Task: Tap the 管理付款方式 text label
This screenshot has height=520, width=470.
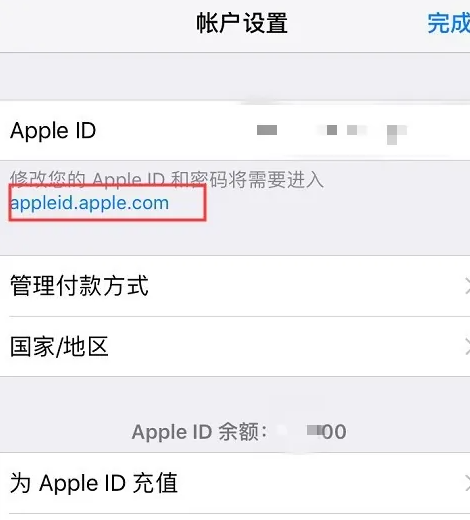Action: pyautogui.click(x=79, y=286)
